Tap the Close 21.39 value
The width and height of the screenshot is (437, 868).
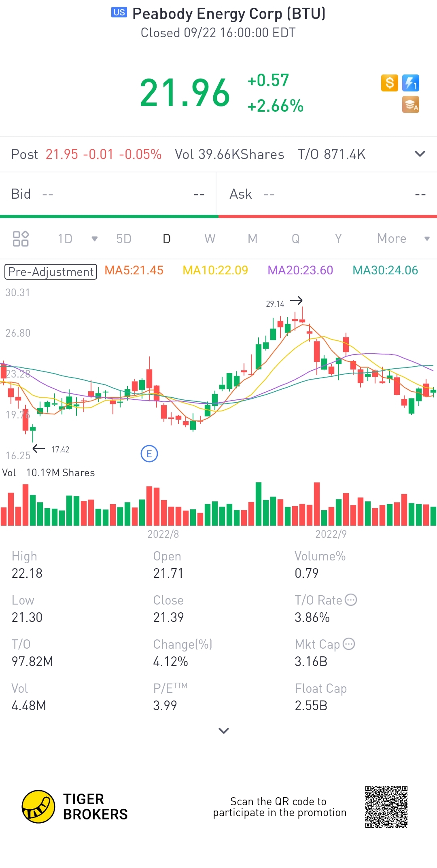pos(168,618)
